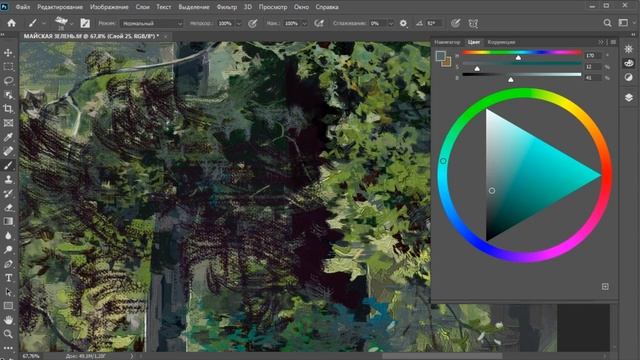This screenshot has width=640, height=360.
Task: Open the Adjustments panel circle icon
Action: click(x=629, y=77)
